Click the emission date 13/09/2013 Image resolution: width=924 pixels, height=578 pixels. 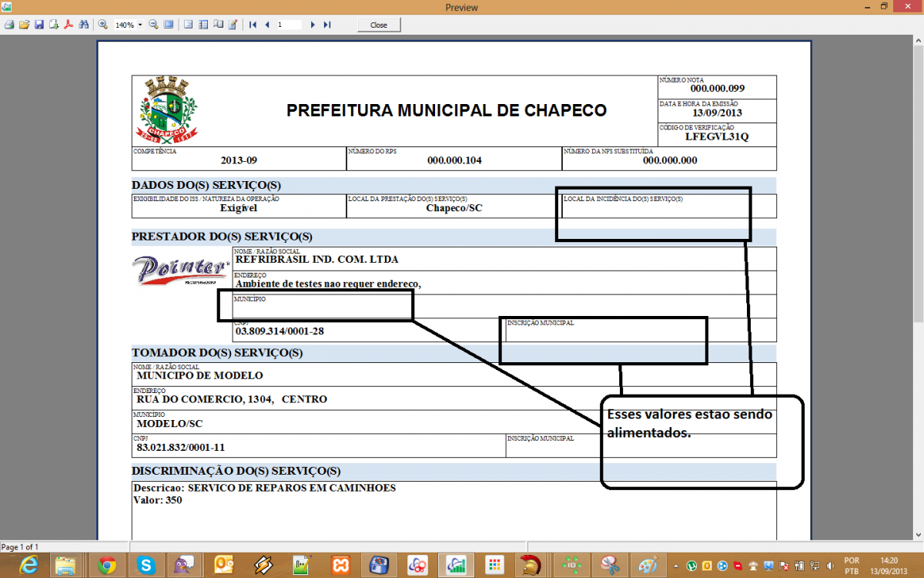tap(717, 113)
